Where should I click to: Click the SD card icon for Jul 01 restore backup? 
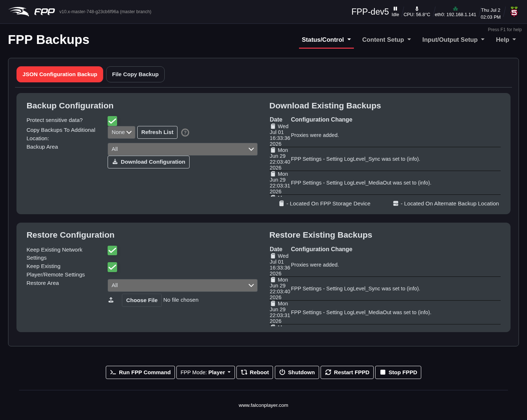(x=273, y=256)
